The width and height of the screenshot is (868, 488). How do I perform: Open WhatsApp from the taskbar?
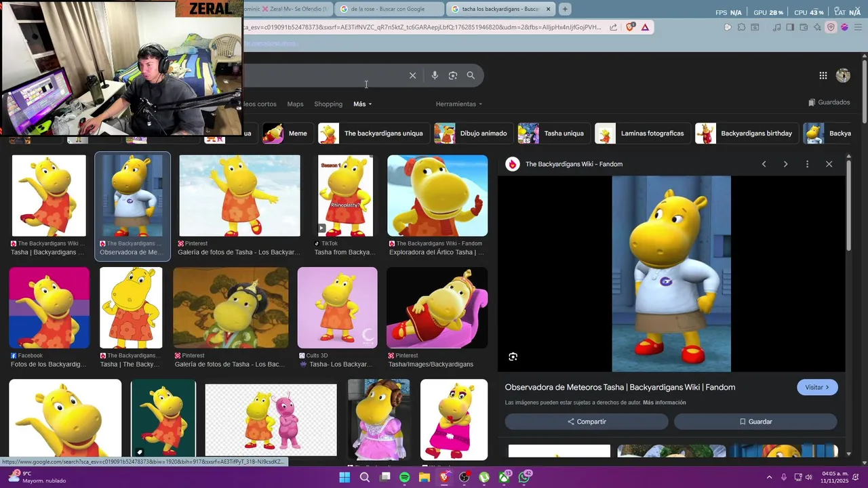(x=524, y=477)
